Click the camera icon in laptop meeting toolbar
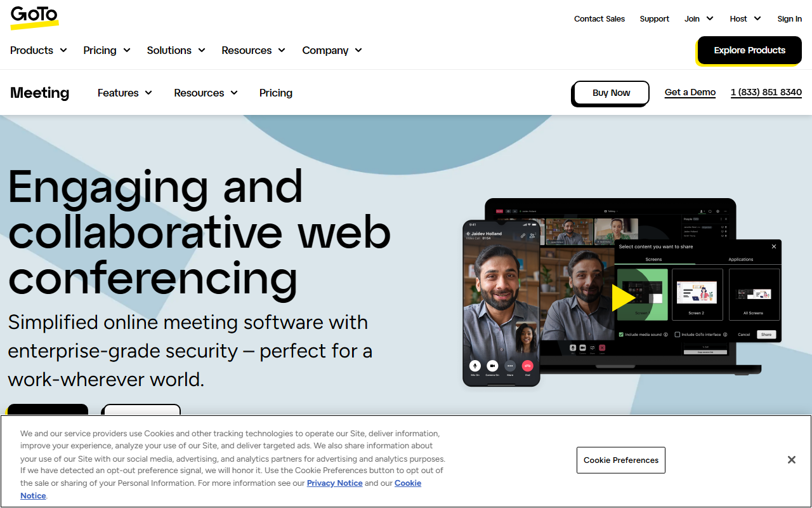The image size is (812, 508). (x=582, y=348)
